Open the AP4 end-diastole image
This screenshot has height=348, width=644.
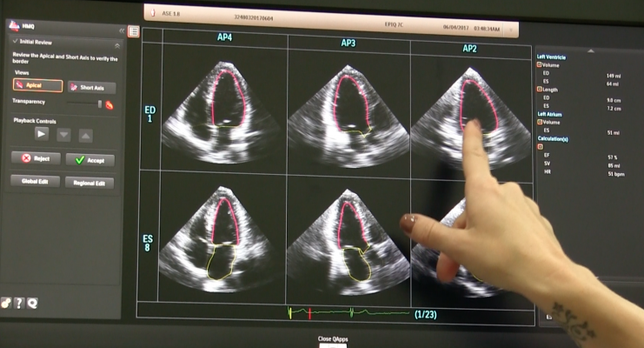(222, 111)
